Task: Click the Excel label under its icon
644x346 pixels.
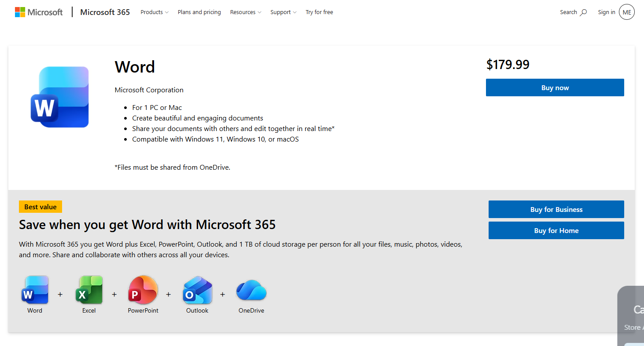Action: coord(89,310)
